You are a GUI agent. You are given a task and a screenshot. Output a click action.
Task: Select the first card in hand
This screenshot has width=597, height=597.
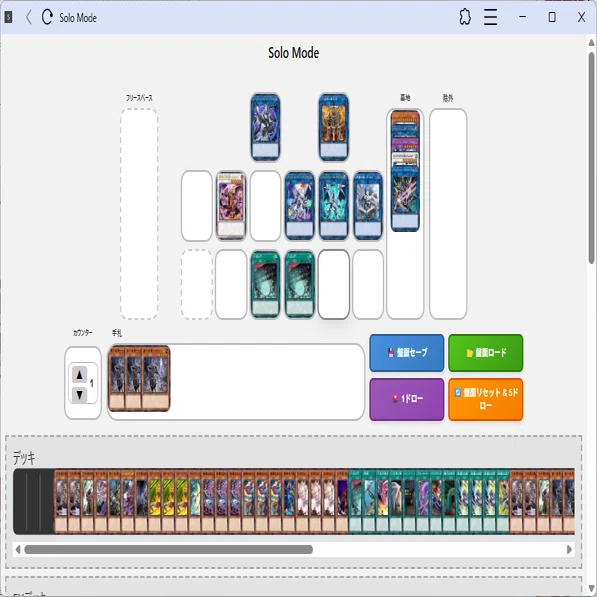[x=117, y=379]
